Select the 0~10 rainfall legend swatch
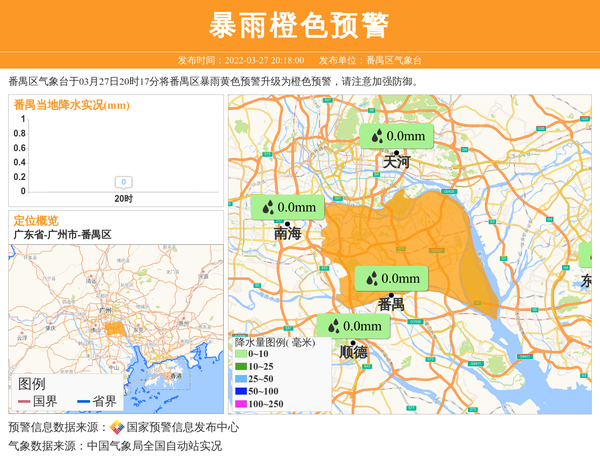The width and height of the screenshot is (600, 471). click(240, 354)
